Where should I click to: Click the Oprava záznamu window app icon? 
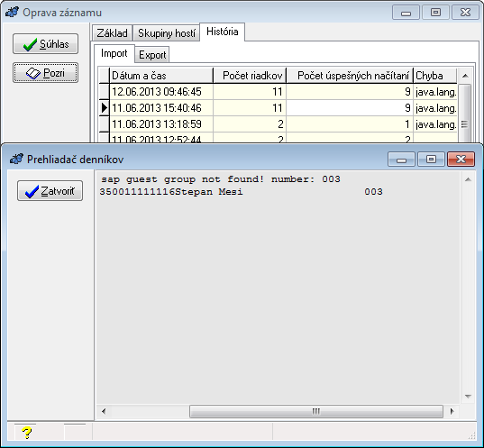pyautogui.click(x=12, y=12)
